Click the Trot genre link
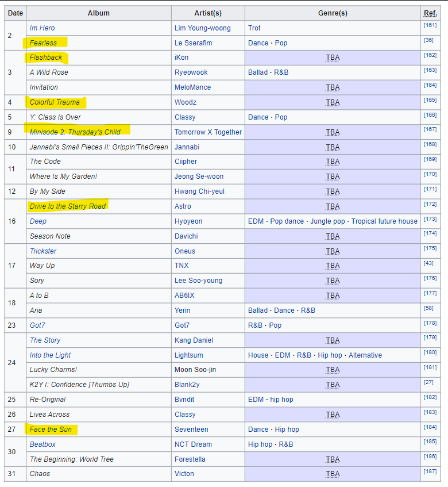Screen dimensions: 448x487 click(254, 28)
